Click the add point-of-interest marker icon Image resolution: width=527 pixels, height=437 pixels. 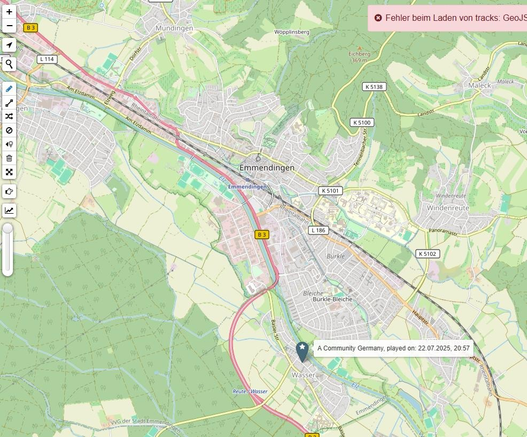coord(9,144)
